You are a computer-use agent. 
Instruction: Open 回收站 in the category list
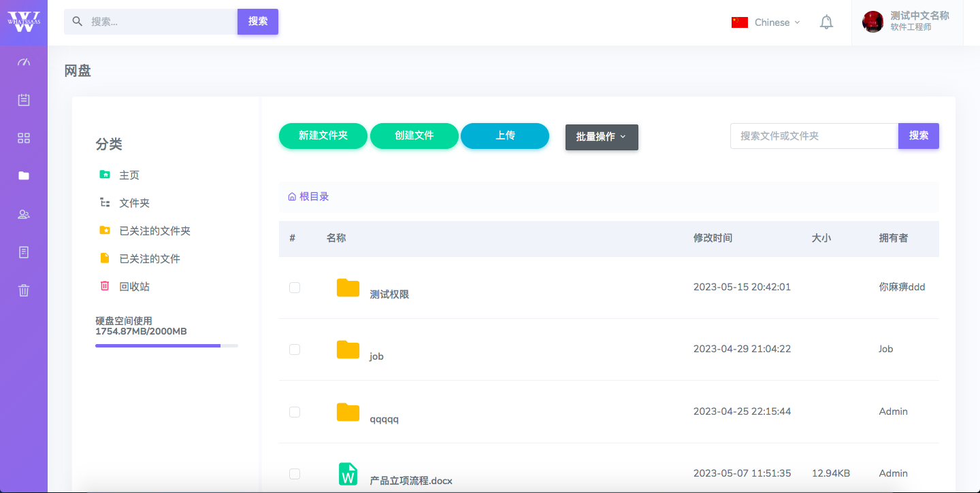click(133, 286)
